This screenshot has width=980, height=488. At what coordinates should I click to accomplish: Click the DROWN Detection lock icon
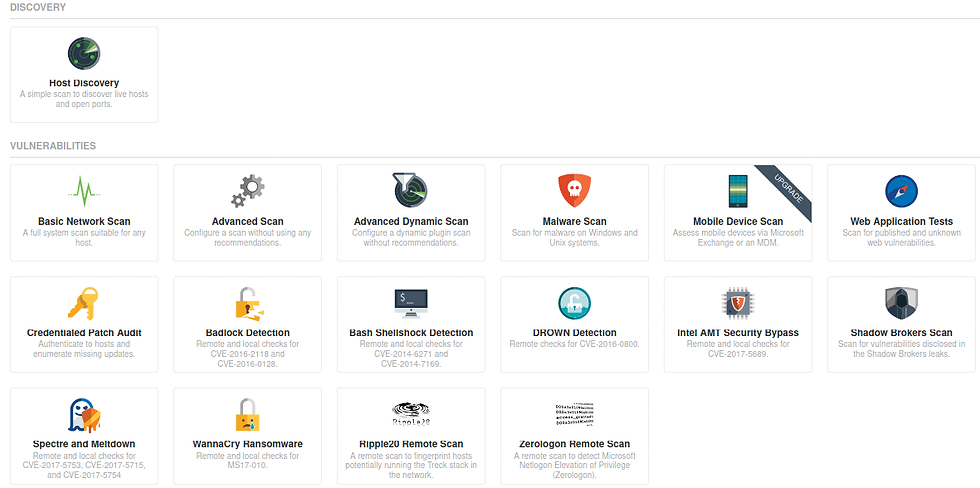[574, 303]
